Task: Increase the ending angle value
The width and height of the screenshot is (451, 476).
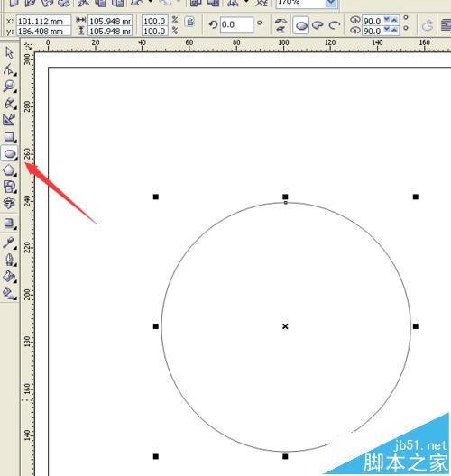Action: click(394, 30)
